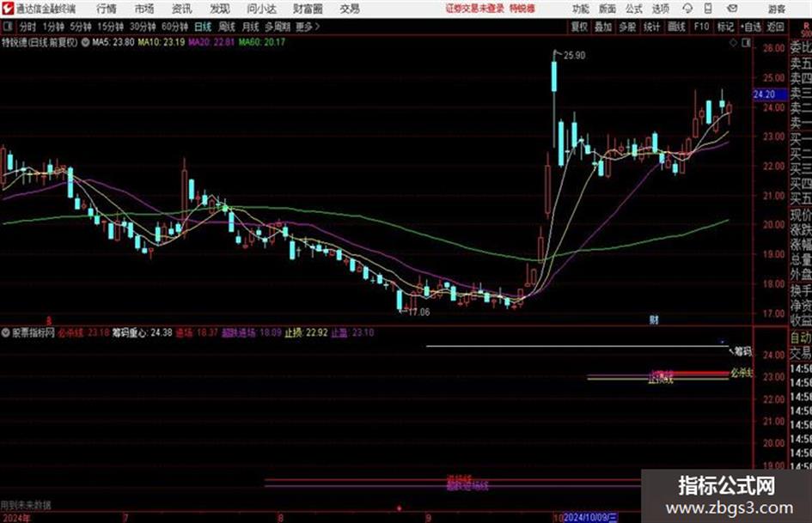
Task: Switch to the 分时 period tab
Action: pyautogui.click(x=27, y=27)
